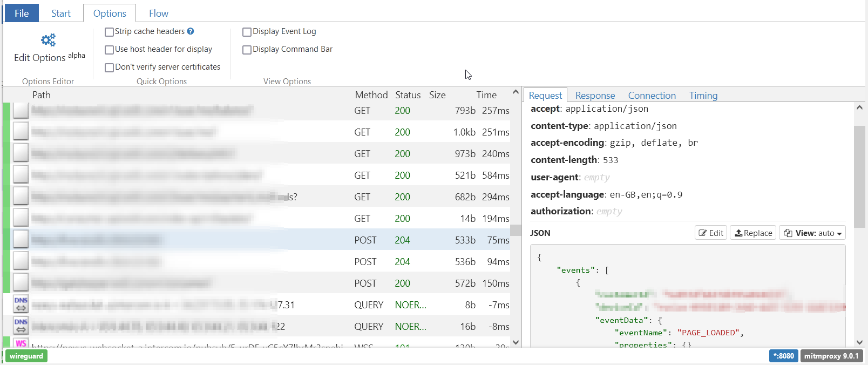Select the QUERY row taking -7ms
Screen dimensions: 868x365
pyautogui.click(x=256, y=305)
